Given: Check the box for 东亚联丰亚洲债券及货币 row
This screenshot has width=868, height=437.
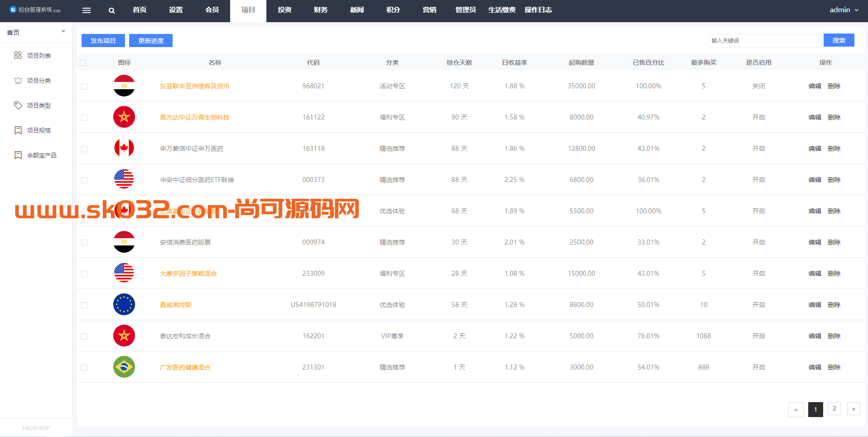Looking at the screenshot, I should (84, 86).
